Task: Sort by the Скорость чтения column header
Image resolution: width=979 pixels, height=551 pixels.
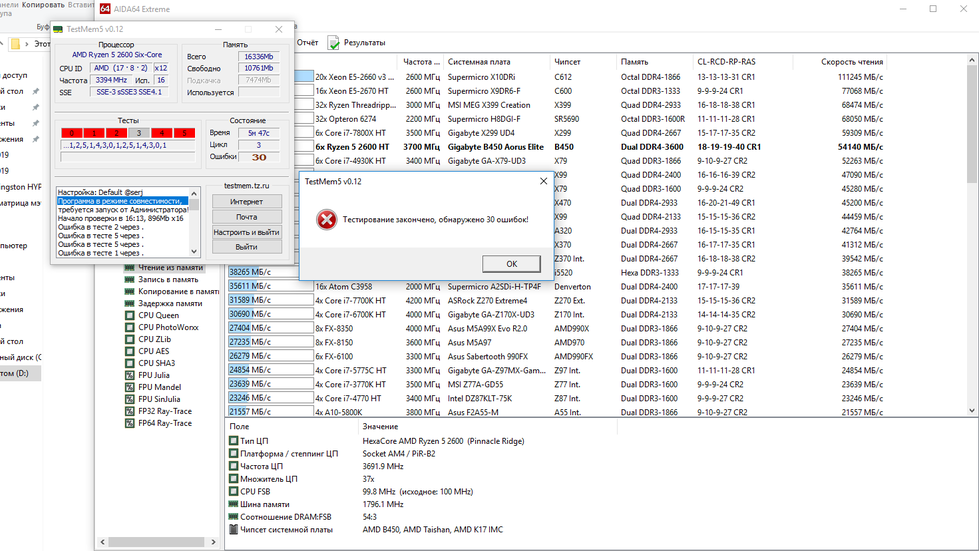Action: (840, 62)
